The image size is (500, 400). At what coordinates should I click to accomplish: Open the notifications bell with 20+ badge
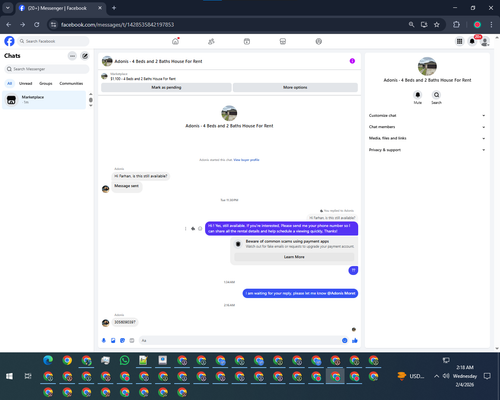click(472, 41)
